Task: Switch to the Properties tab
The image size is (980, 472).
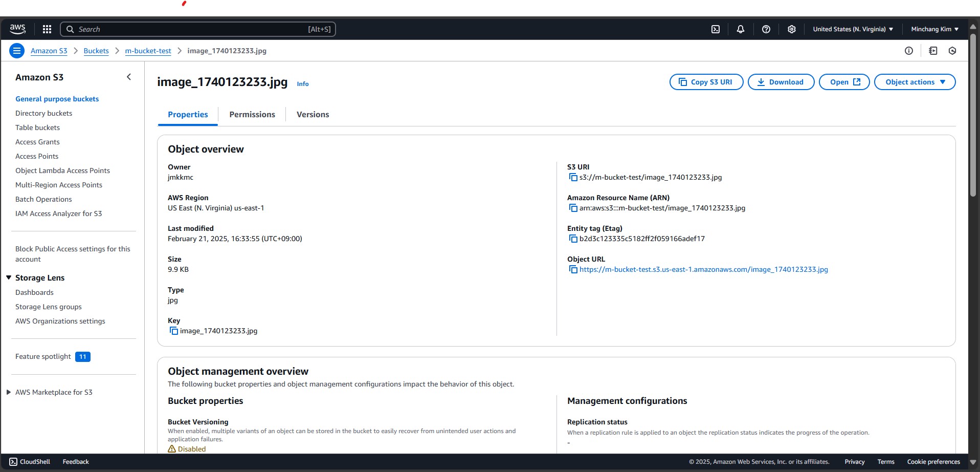Action: pyautogui.click(x=188, y=115)
